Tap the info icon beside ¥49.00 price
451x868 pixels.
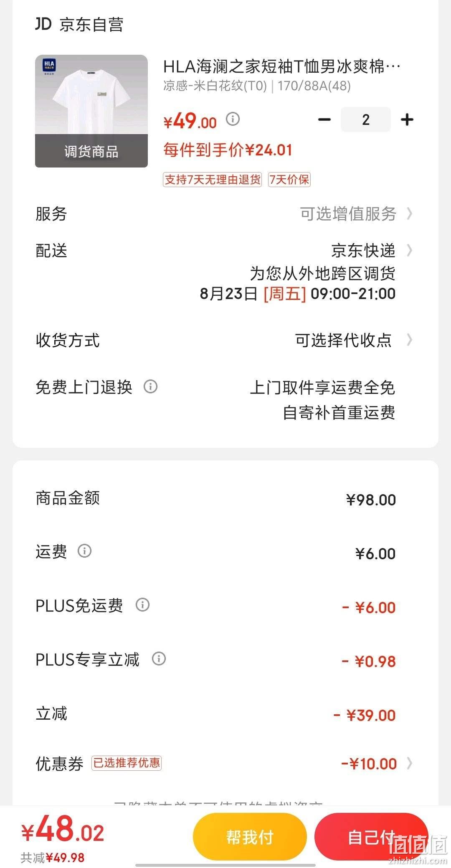233,119
